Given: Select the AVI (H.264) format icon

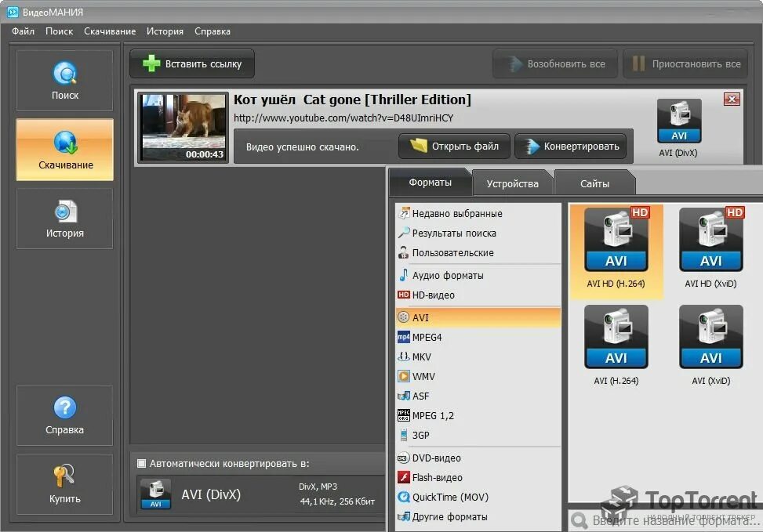Looking at the screenshot, I should (x=616, y=336).
